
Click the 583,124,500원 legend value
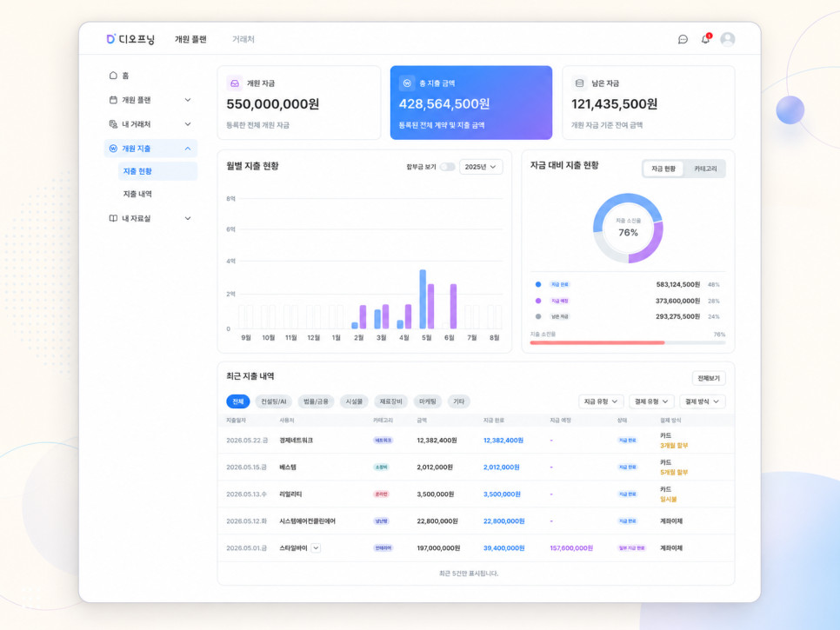coord(677,284)
